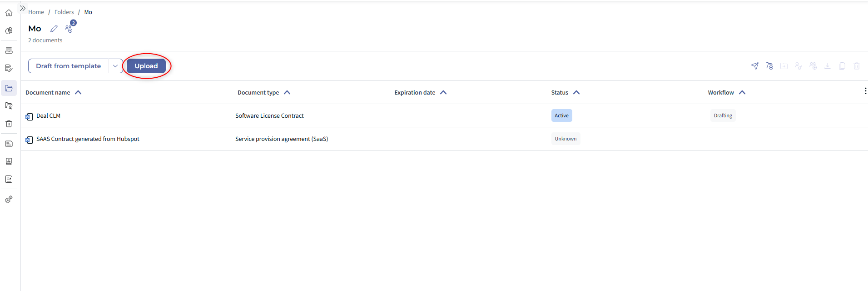
Task: Click the Unknown status badge
Action: click(565, 139)
